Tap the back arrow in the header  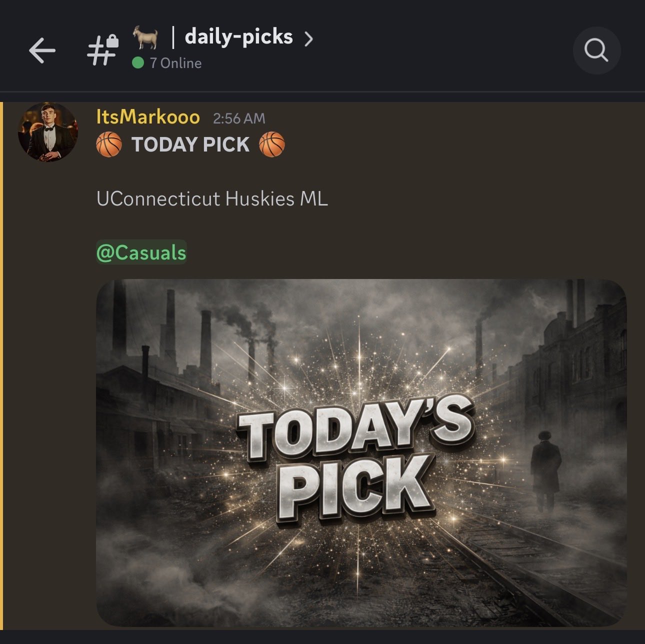[42, 50]
